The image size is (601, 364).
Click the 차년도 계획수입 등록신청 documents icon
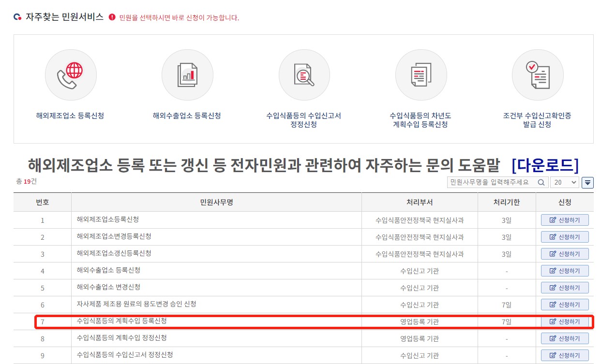point(421,75)
